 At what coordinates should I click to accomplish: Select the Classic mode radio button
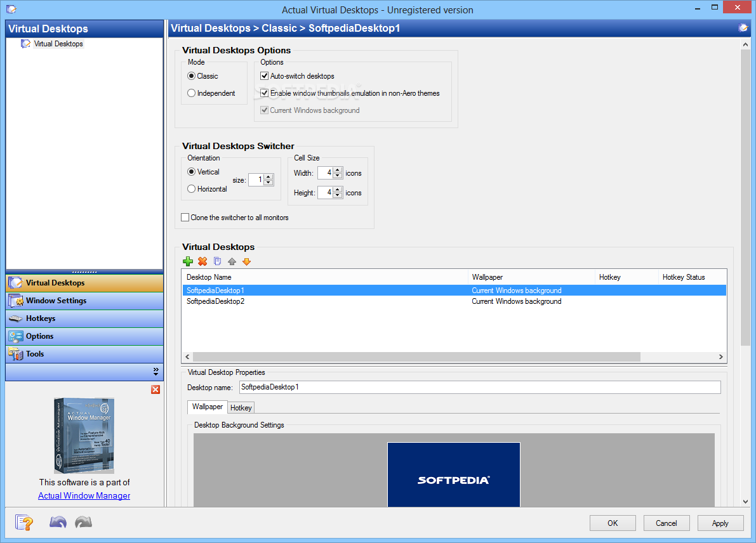[x=192, y=76]
